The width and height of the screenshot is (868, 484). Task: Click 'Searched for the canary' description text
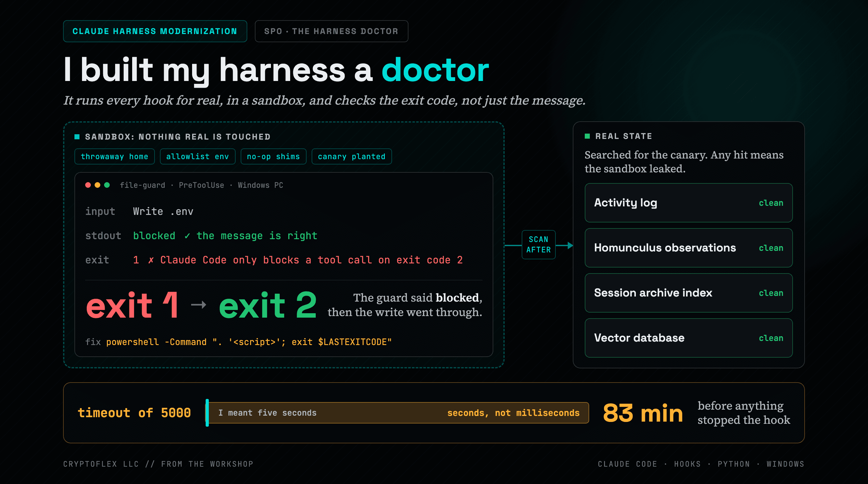(x=684, y=162)
